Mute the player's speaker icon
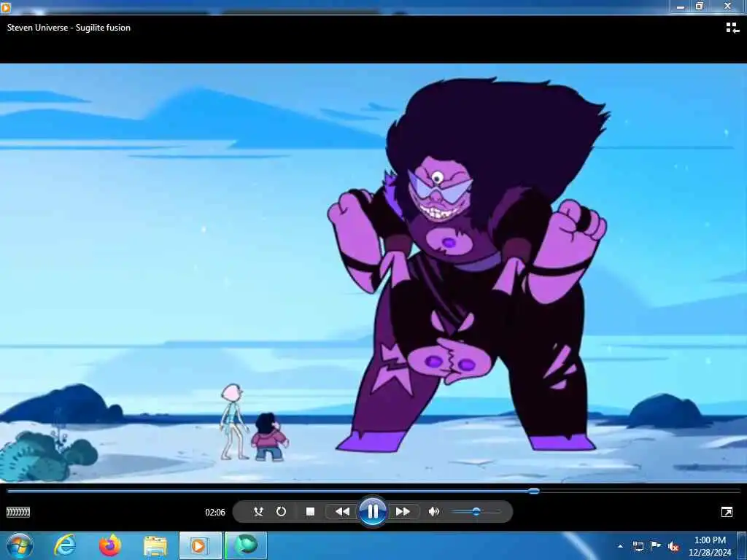This screenshot has width=747, height=560. coord(433,511)
